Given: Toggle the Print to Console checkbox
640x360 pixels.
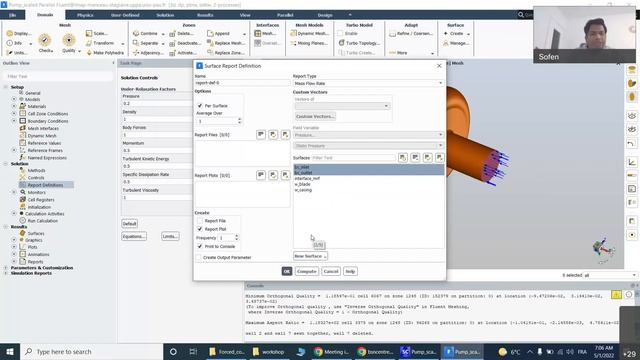Looking at the screenshot, I should click(200, 246).
